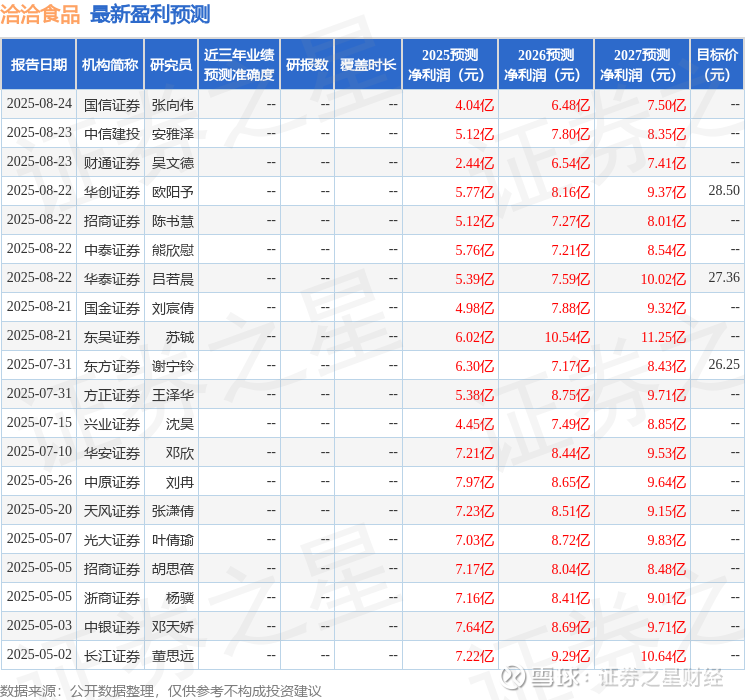Select the 东方证券 institution cell
The height and width of the screenshot is (700, 745).
112,366
